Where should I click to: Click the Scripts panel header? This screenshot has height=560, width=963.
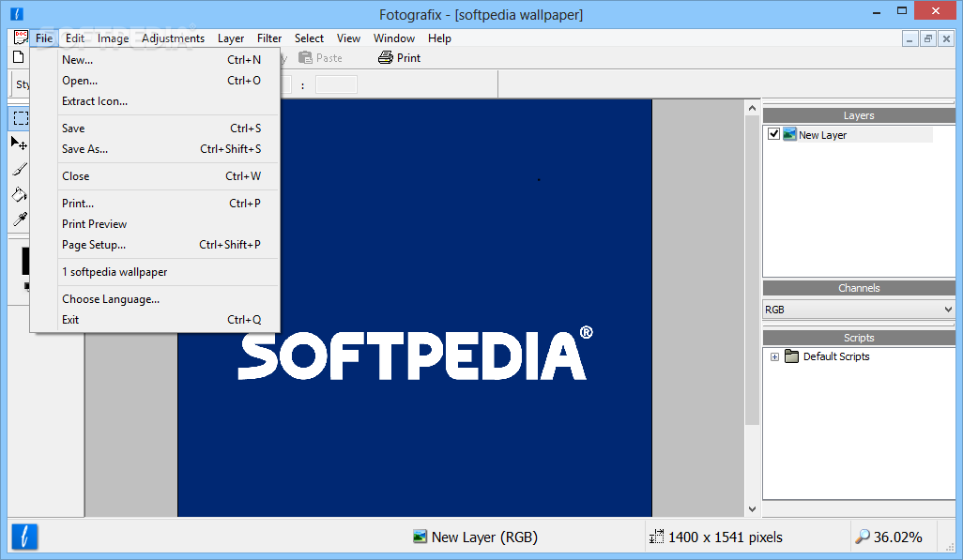[859, 338]
